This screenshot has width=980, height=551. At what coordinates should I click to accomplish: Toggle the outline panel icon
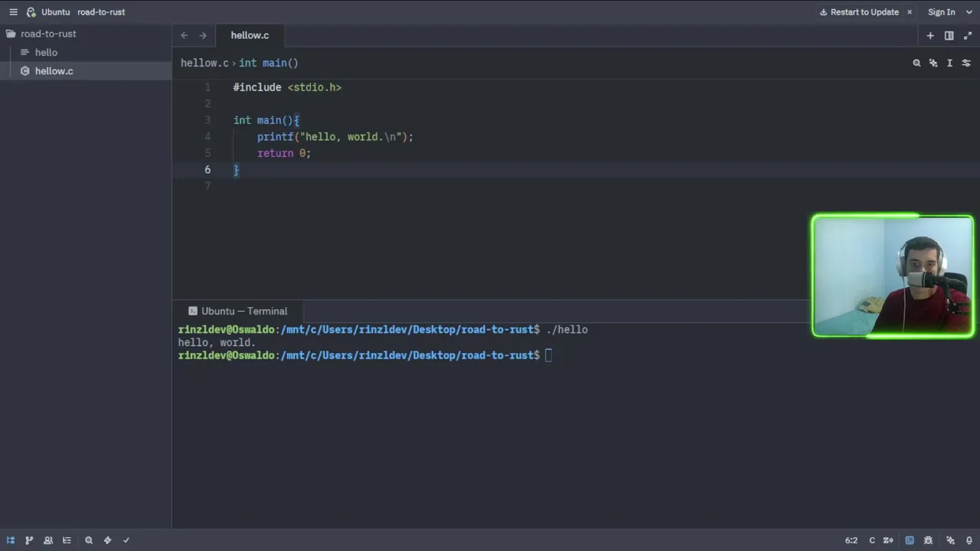(67, 540)
